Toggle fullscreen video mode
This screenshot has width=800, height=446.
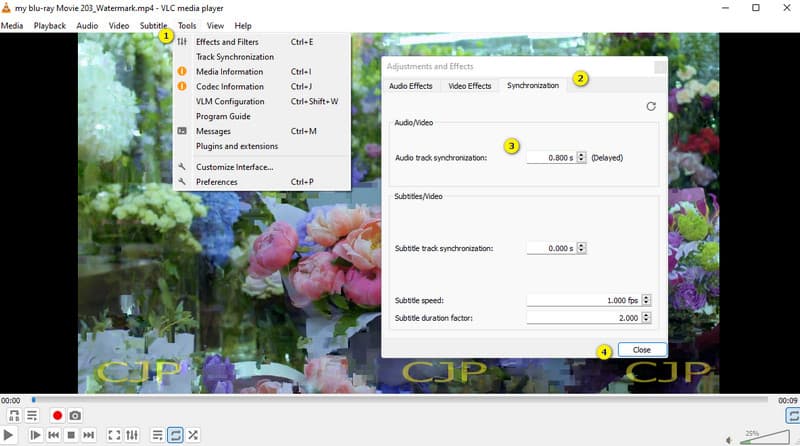tap(114, 435)
